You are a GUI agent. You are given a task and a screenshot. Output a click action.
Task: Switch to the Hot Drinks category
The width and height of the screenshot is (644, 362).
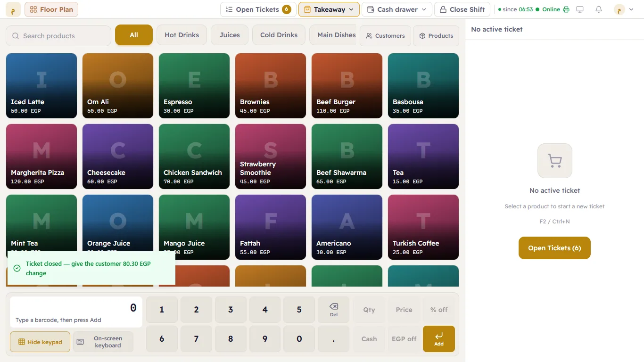182,35
